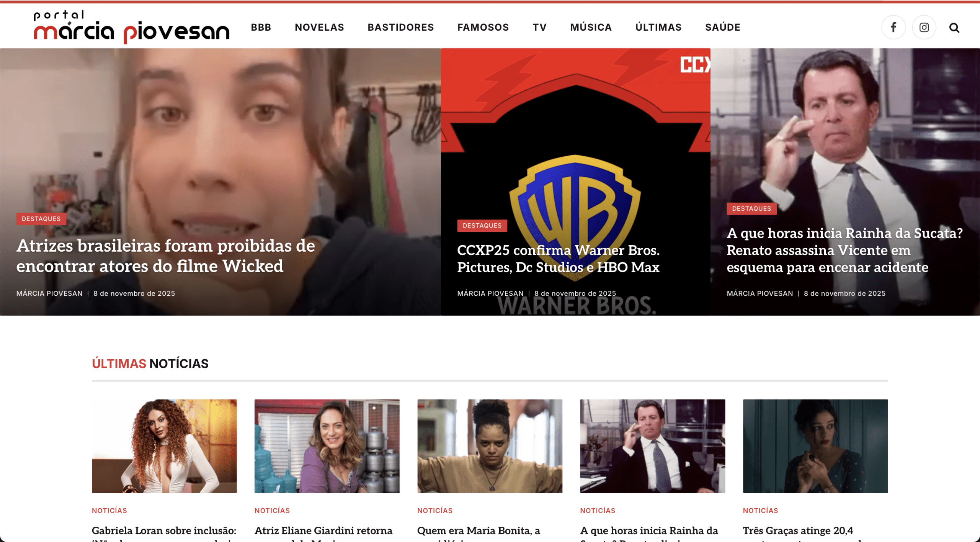Image resolution: width=980 pixels, height=542 pixels.
Task: Open the Instagram social icon
Action: [924, 27]
